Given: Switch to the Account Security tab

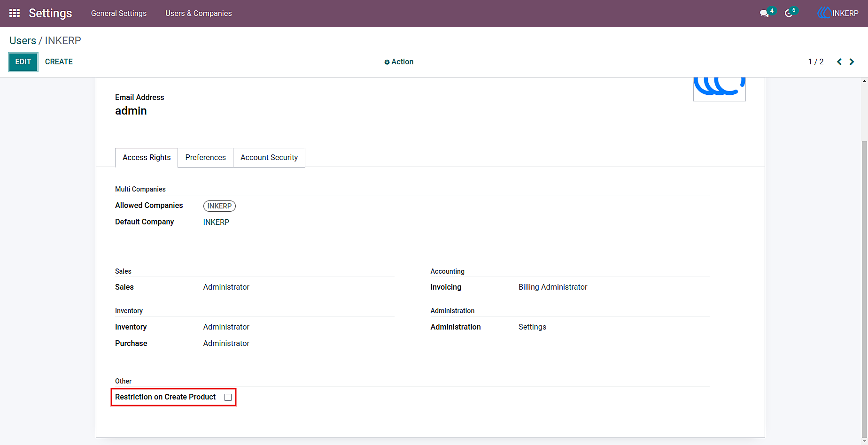Looking at the screenshot, I should tap(269, 158).
